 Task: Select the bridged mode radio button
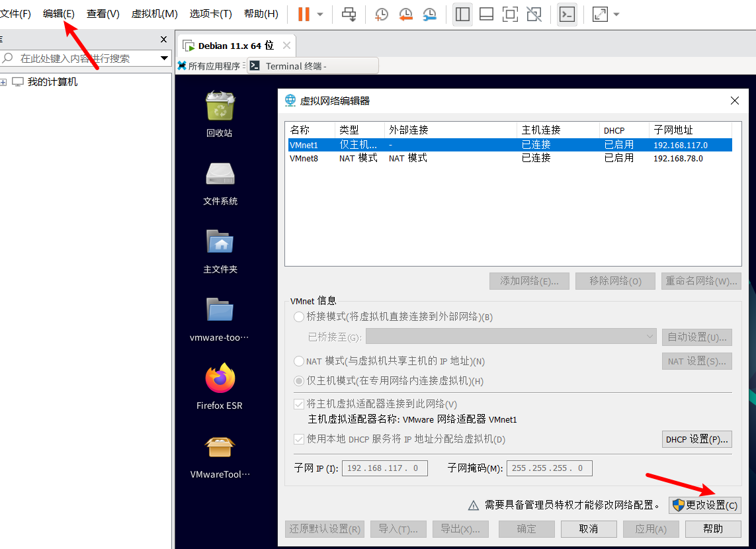tap(299, 317)
